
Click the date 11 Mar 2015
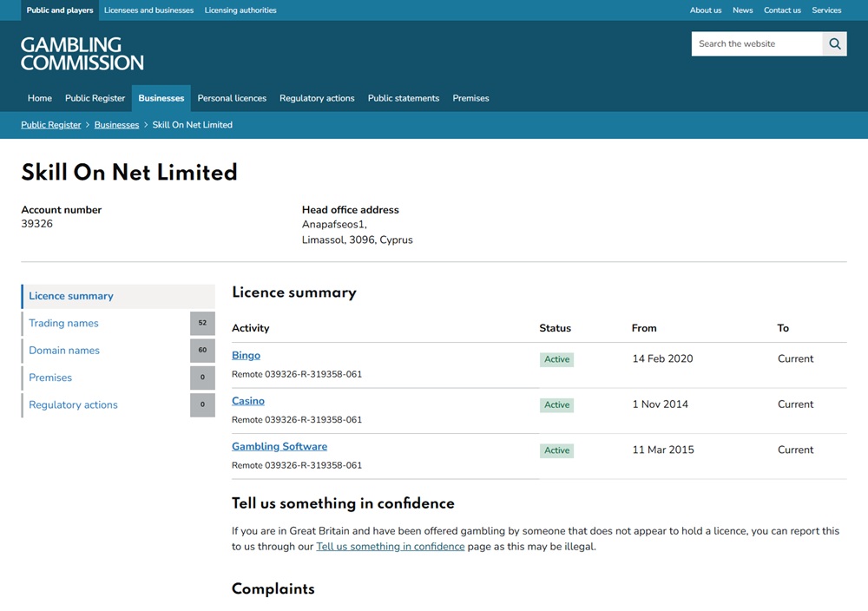[663, 450]
